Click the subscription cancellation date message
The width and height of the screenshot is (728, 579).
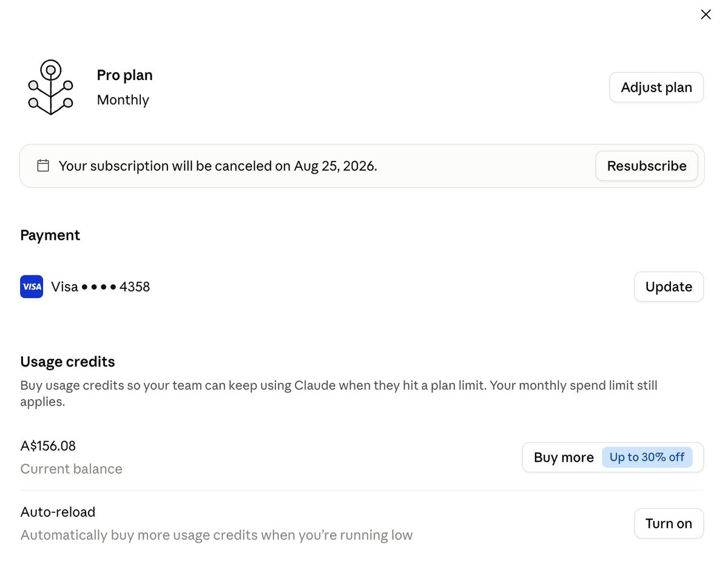[218, 166]
